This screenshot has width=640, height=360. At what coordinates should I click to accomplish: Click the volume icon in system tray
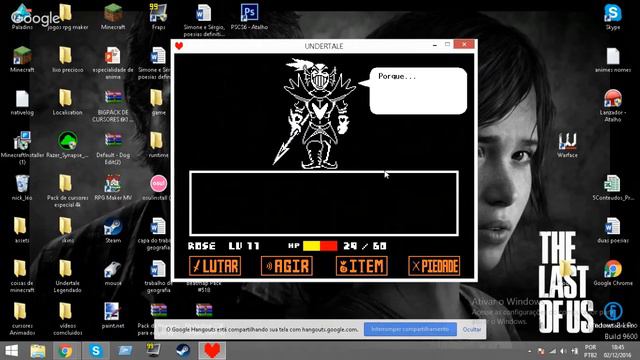tap(563, 351)
